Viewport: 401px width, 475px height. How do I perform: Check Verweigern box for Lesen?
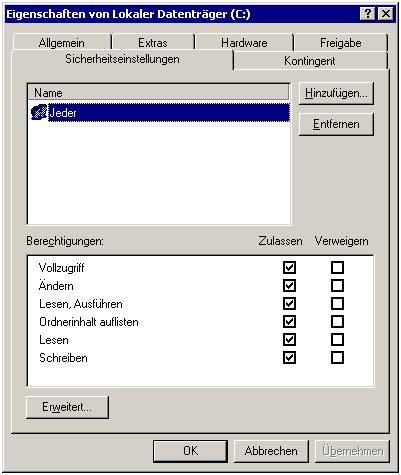tap(337, 340)
